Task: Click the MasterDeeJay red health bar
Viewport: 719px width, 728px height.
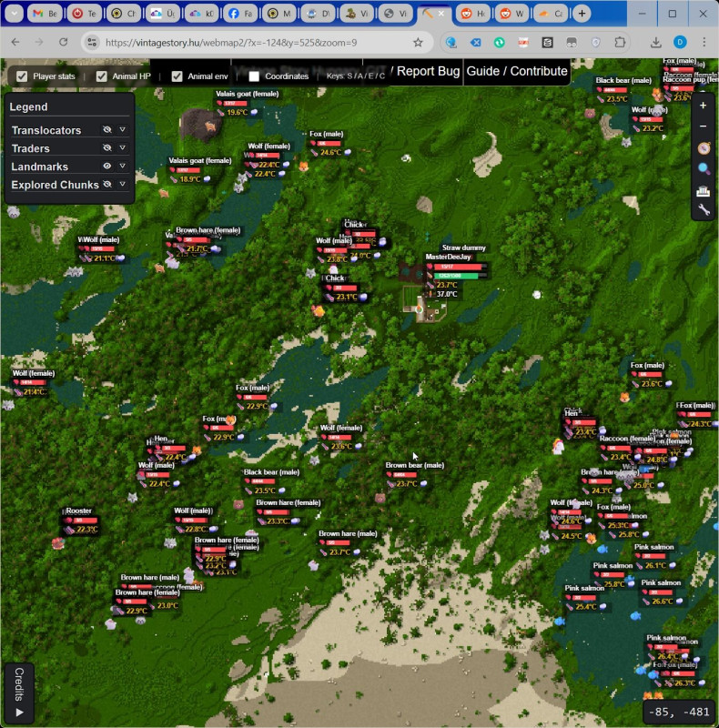Action: click(x=461, y=267)
